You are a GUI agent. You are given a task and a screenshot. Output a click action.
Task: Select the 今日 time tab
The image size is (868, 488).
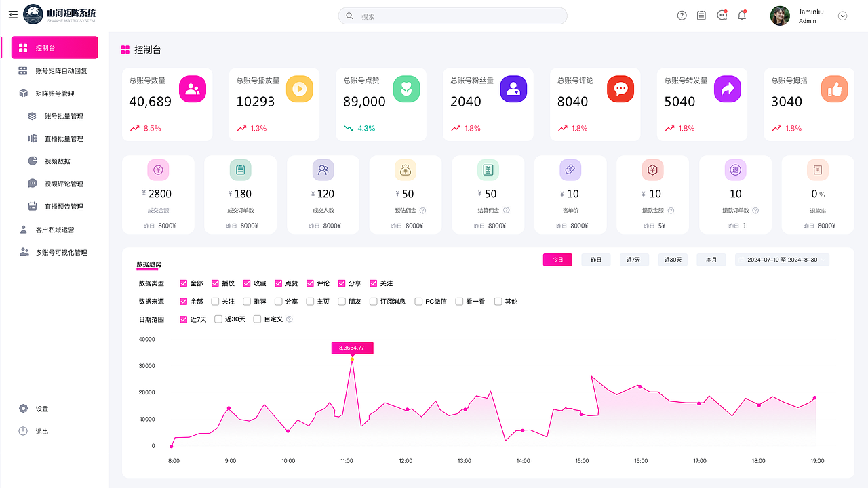click(557, 260)
